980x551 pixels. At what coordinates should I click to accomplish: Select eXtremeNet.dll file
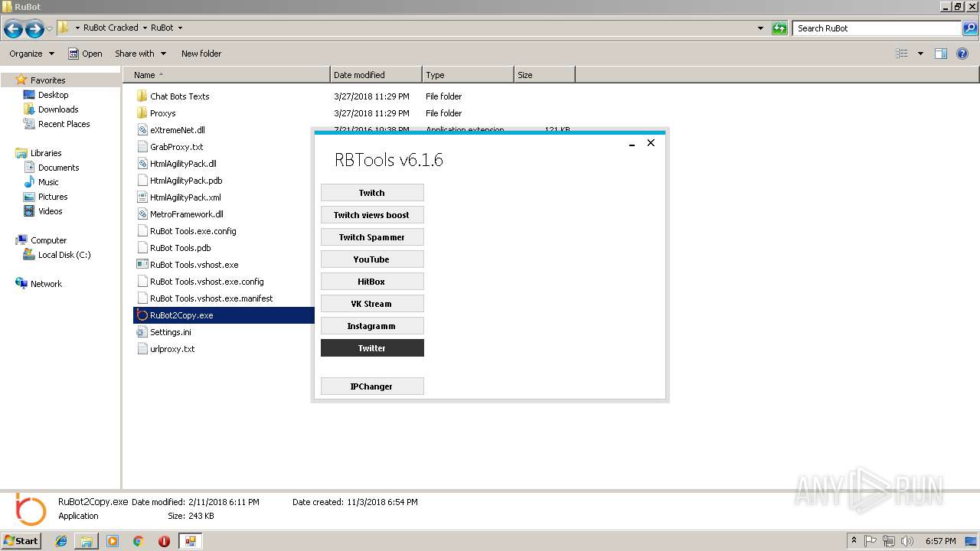(x=177, y=130)
